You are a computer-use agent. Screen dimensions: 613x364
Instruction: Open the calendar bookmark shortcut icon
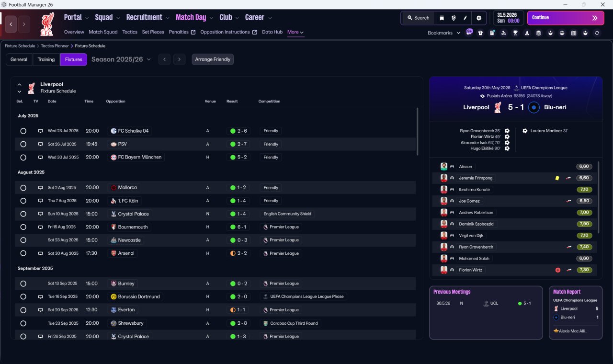[574, 33]
